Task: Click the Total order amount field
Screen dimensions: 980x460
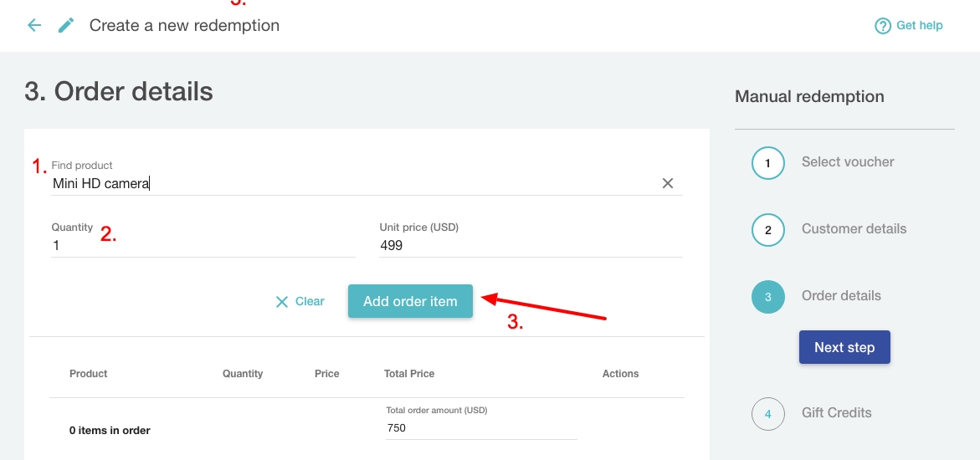Action: (x=480, y=427)
